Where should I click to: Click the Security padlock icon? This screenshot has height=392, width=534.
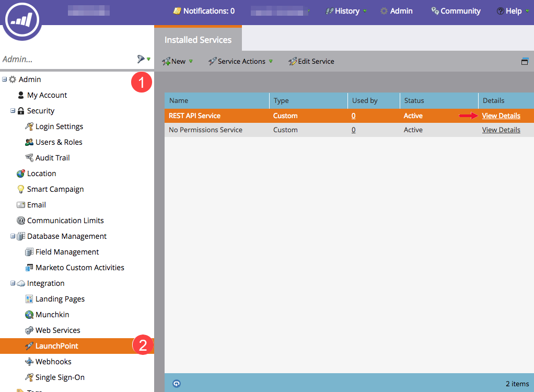click(21, 111)
